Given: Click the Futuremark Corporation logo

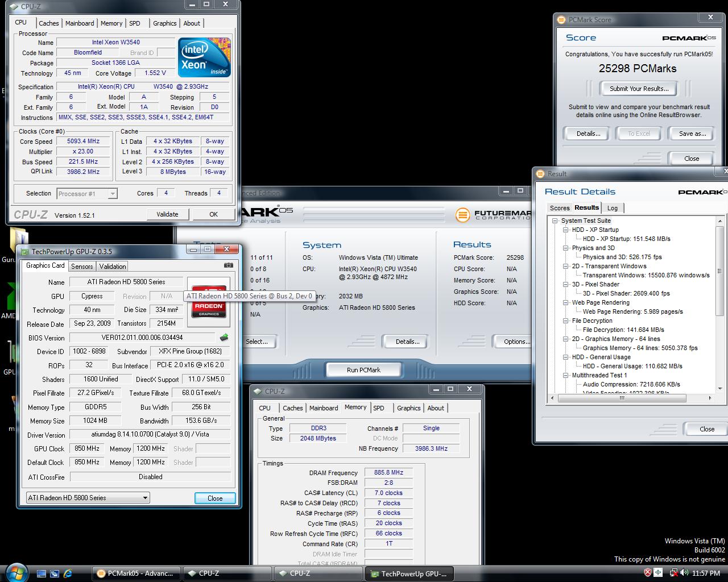Looking at the screenshot, I should coord(493,215).
